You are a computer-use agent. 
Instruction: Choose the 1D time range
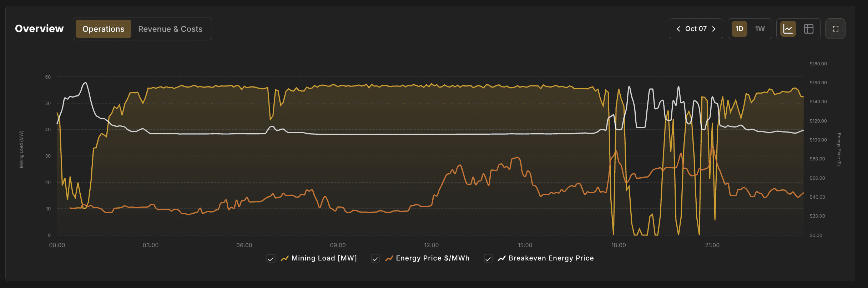click(x=739, y=29)
